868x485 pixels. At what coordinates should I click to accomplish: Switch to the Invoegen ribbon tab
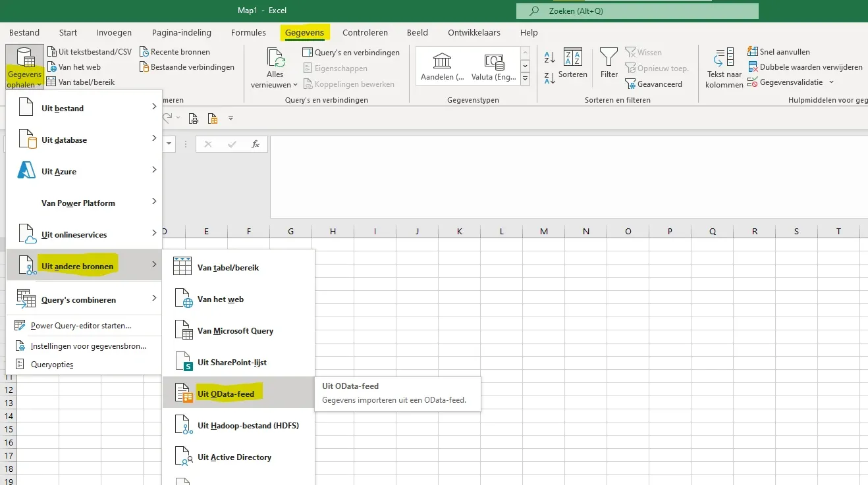click(x=114, y=32)
